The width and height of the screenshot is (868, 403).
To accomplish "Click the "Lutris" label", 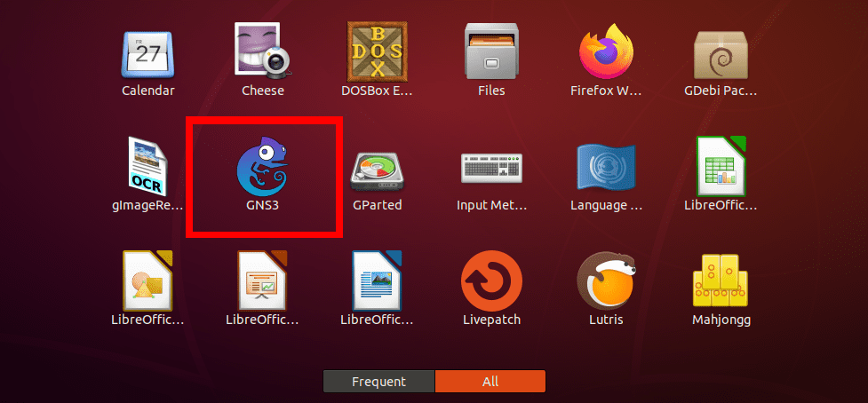I will point(606,320).
